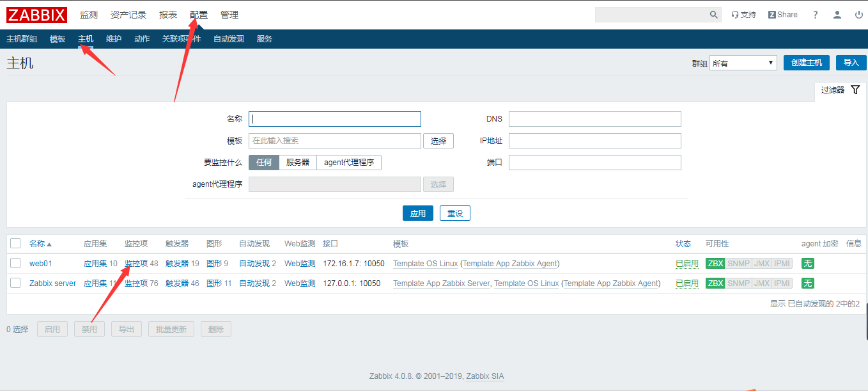Screen dimensions: 868x391
Task: Click the logout power icon
Action: (x=858, y=15)
